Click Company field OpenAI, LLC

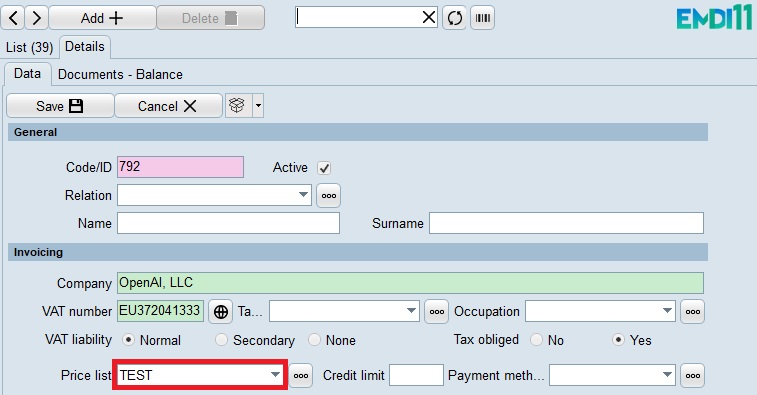coord(410,283)
